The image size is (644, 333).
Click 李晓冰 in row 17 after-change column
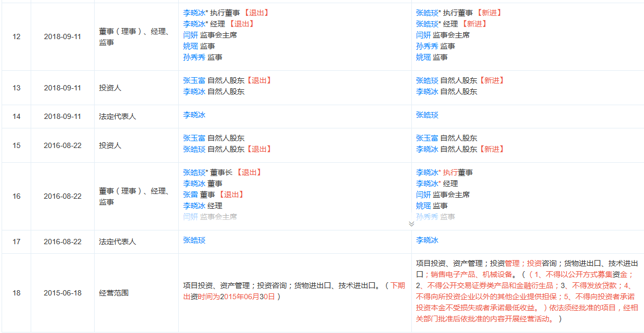coord(427,240)
